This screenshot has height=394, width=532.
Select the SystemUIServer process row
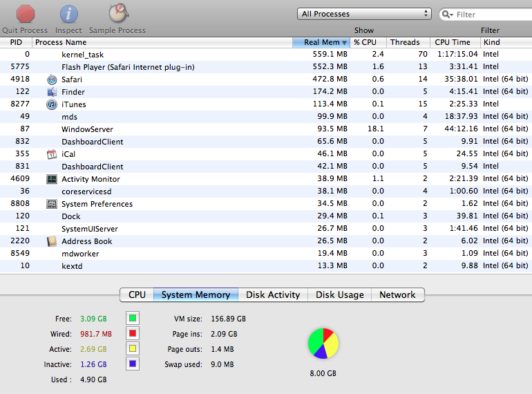(266, 229)
